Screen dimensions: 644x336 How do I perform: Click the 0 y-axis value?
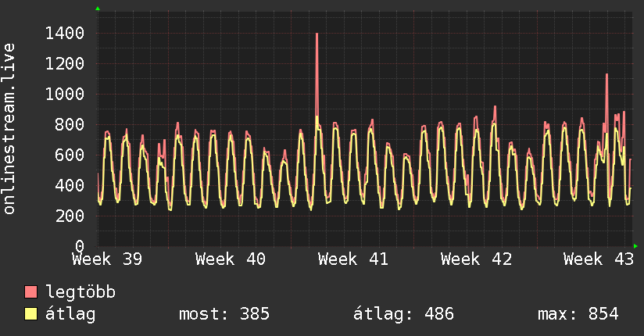[80, 246]
